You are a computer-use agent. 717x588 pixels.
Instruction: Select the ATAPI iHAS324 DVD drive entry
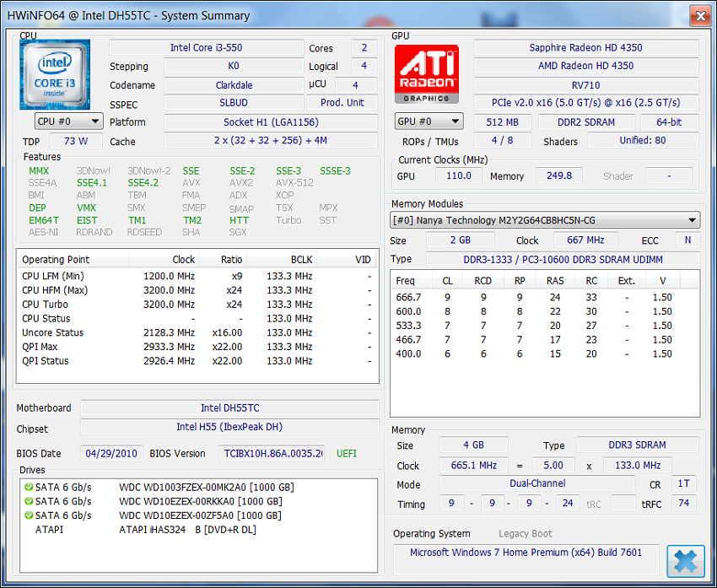pos(197,530)
